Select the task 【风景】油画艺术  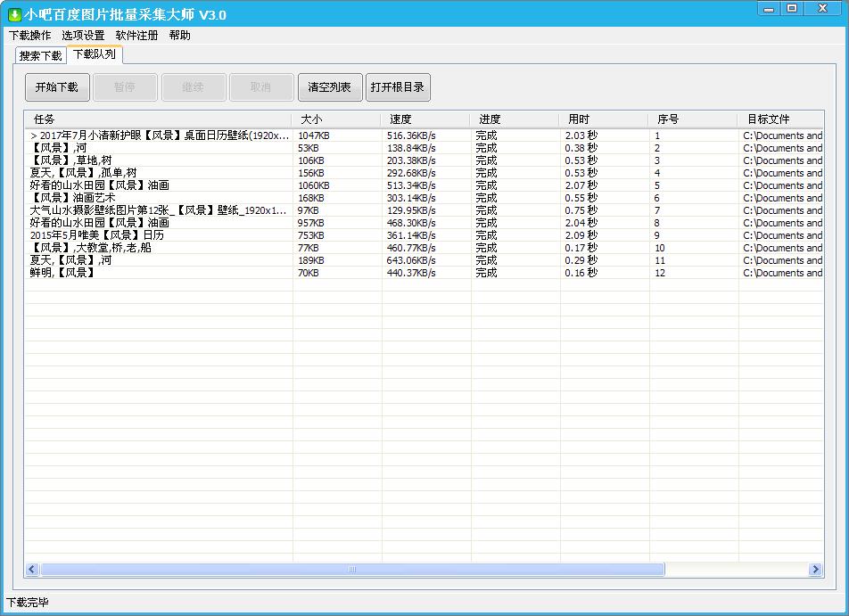coord(424,198)
